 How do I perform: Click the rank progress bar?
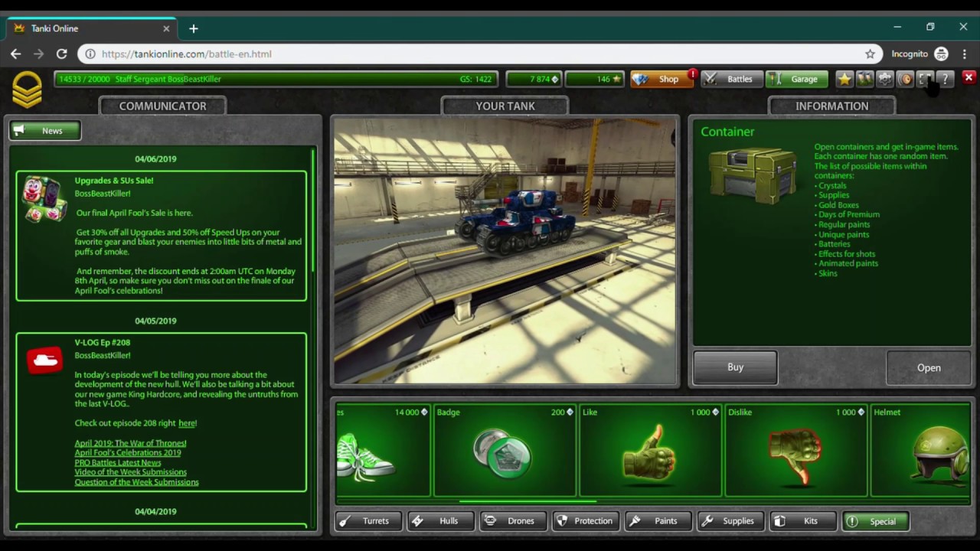[276, 79]
